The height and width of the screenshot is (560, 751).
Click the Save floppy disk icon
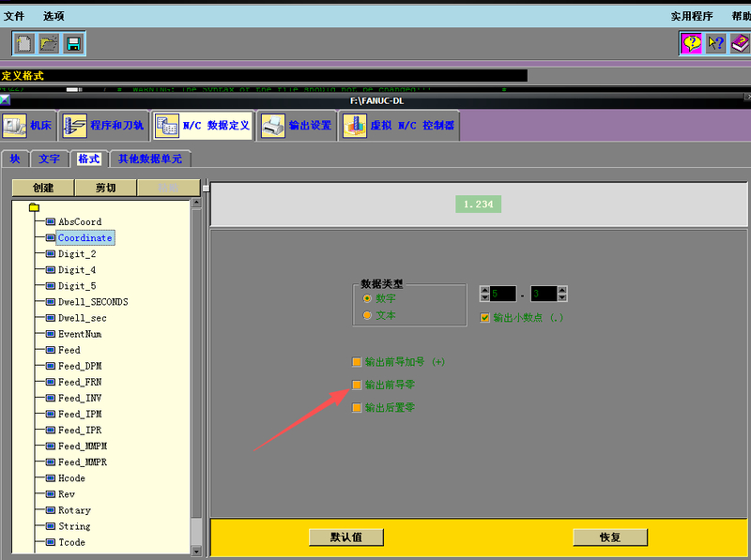(74, 43)
